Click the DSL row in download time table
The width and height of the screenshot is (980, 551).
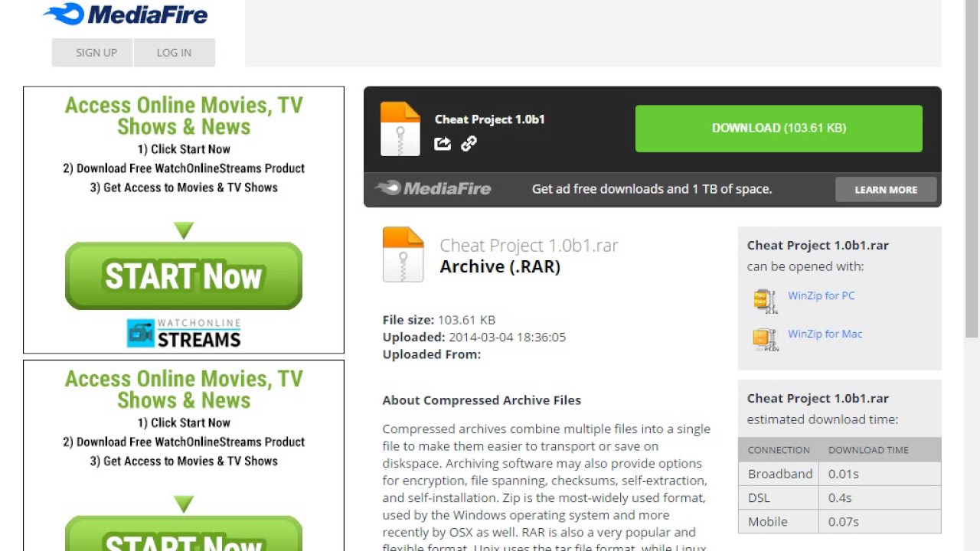(x=840, y=497)
